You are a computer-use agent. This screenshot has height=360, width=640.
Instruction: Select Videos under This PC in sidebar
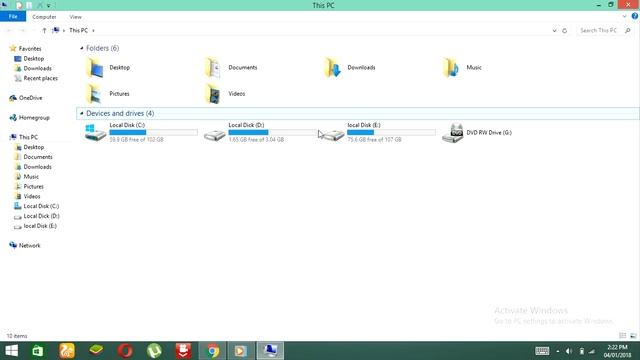[32, 196]
